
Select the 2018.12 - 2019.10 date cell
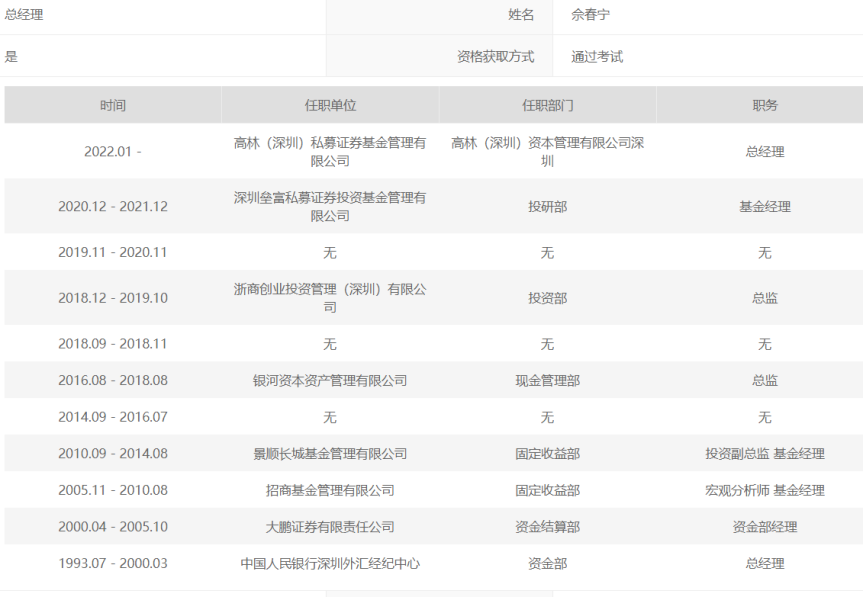[x=113, y=298]
